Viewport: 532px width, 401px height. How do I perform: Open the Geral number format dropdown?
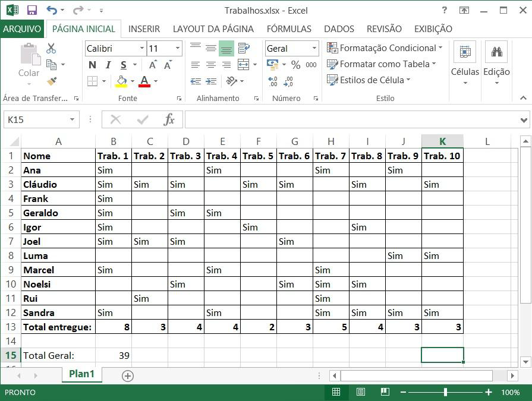tap(313, 49)
